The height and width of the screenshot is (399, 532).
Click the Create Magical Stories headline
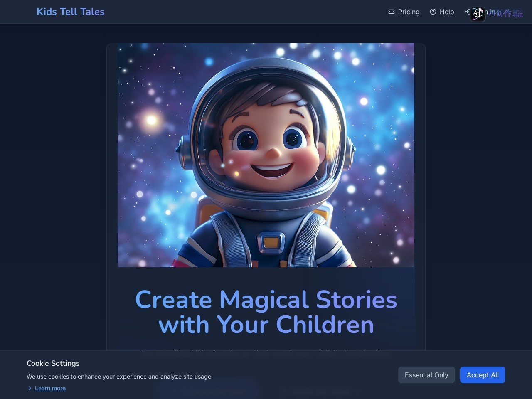tap(266, 312)
